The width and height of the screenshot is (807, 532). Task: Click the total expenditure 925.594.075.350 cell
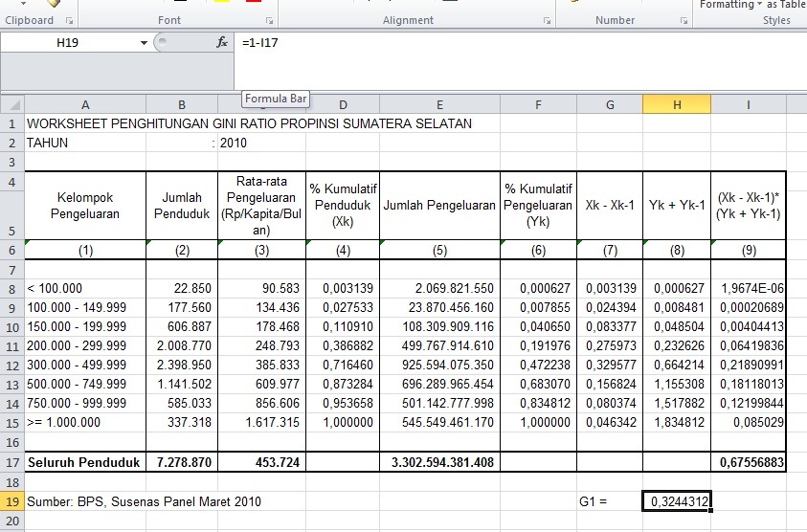click(x=439, y=365)
